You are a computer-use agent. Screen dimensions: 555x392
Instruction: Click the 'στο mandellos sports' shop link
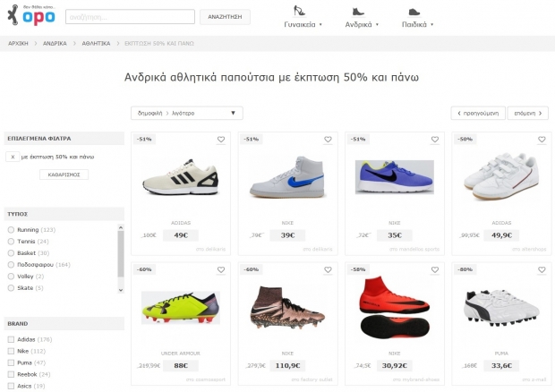click(x=414, y=250)
